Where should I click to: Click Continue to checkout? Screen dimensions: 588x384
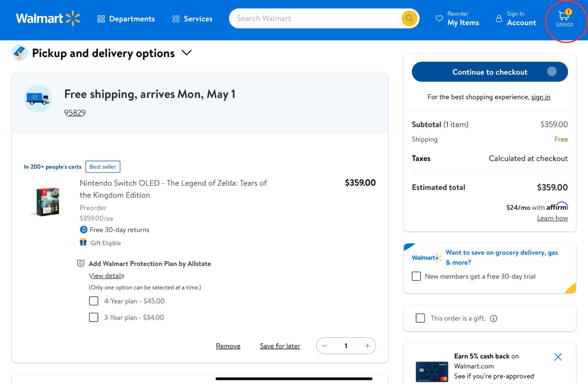tap(490, 72)
